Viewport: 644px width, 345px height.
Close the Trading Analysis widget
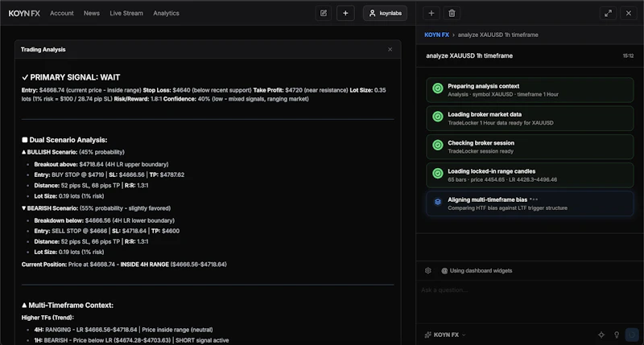click(390, 49)
